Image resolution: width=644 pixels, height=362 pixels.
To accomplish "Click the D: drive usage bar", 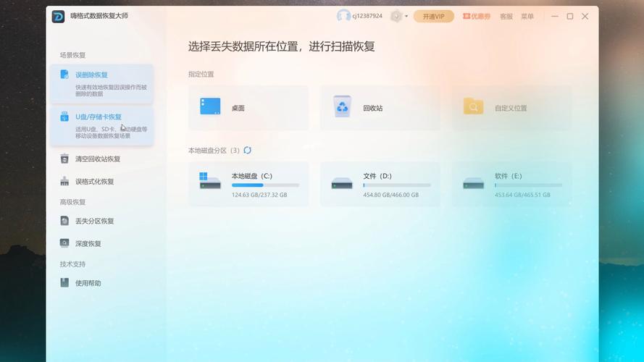I will coord(397,185).
